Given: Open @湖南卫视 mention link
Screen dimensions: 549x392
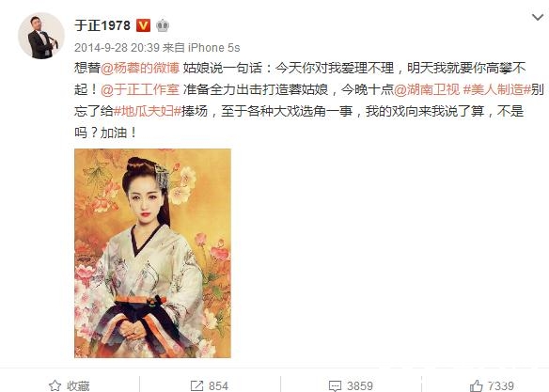Looking at the screenshot, I should 427,89.
